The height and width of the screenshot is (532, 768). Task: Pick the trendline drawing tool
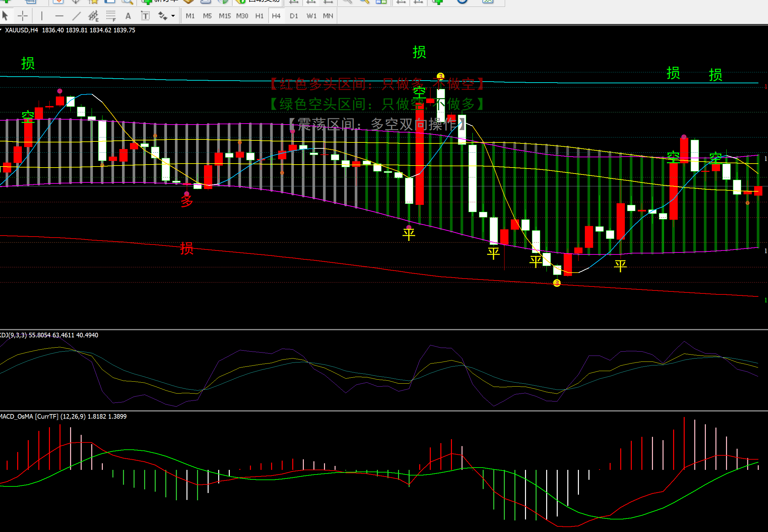[77, 16]
